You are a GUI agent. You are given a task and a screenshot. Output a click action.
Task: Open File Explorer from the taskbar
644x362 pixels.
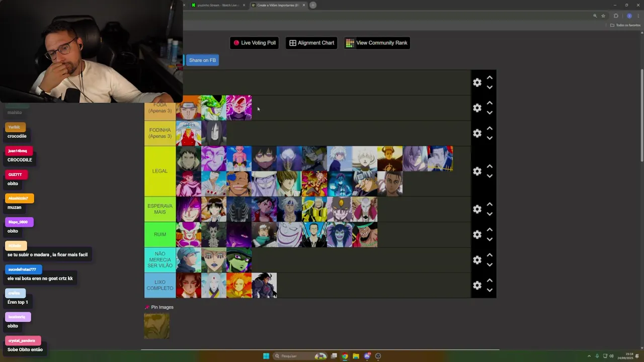point(356,356)
